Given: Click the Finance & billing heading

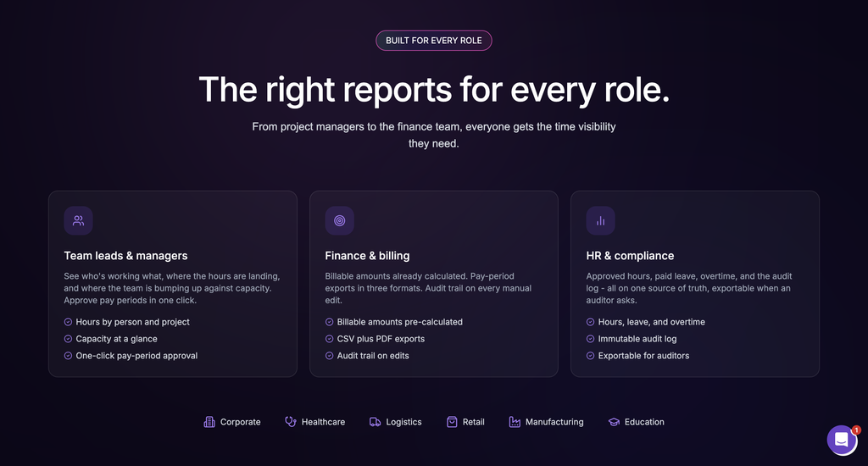Looking at the screenshot, I should point(367,256).
